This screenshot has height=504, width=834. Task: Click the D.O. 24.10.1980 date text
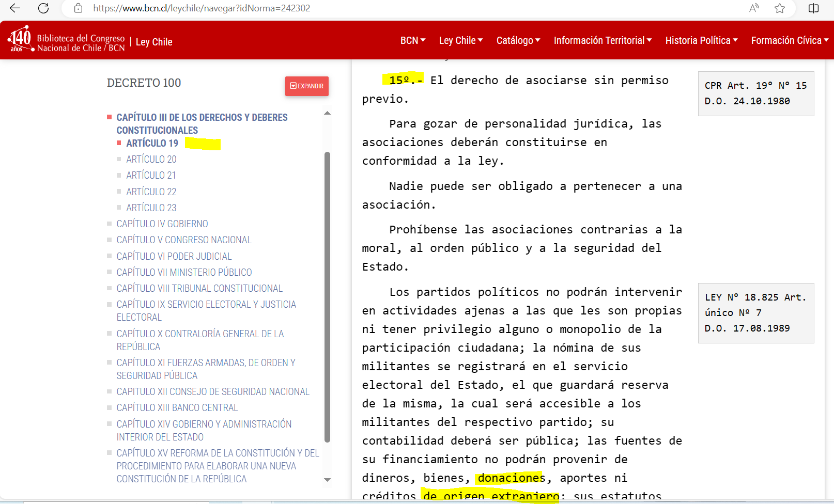747,101
